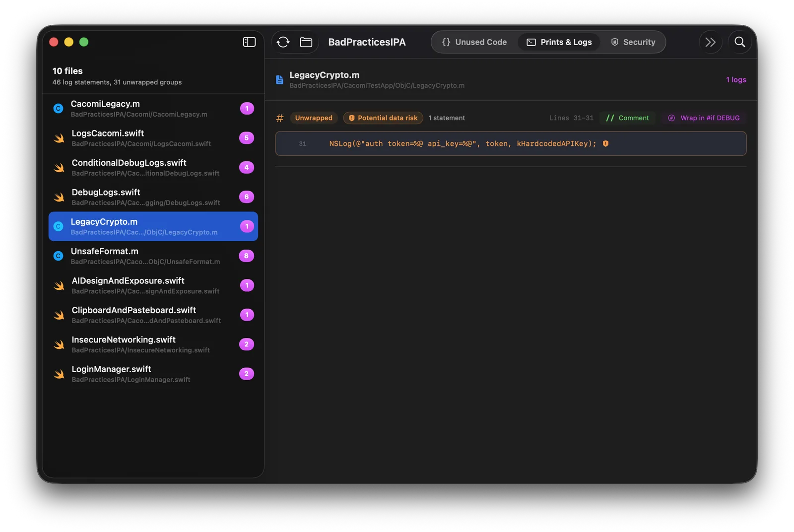Click Swift icon next to InsecureNetworking.swift

click(59, 345)
